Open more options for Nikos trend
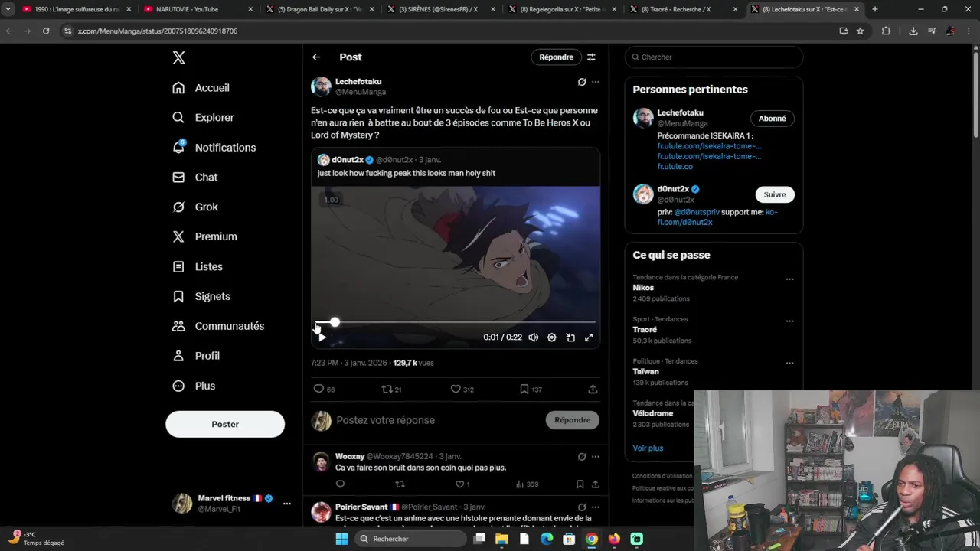Screen dimensions: 980x551 click(x=789, y=279)
